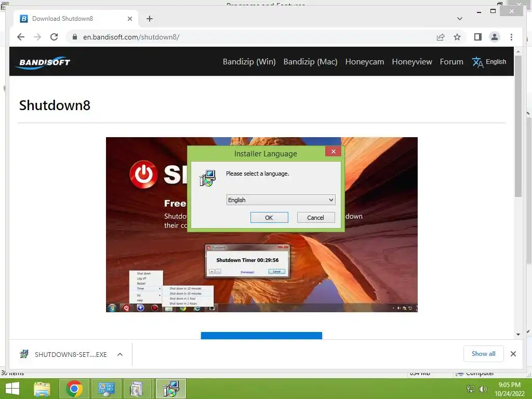
Task: Click the installer setup icon in dialog
Action: pyautogui.click(x=207, y=179)
